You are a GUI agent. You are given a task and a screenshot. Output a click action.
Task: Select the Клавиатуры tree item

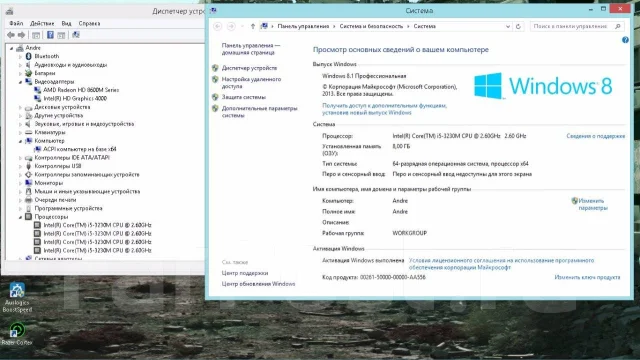coord(49,132)
